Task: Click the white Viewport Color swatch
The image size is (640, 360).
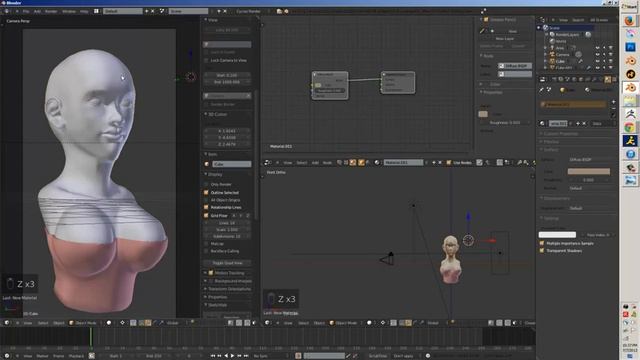Action: coord(557,235)
